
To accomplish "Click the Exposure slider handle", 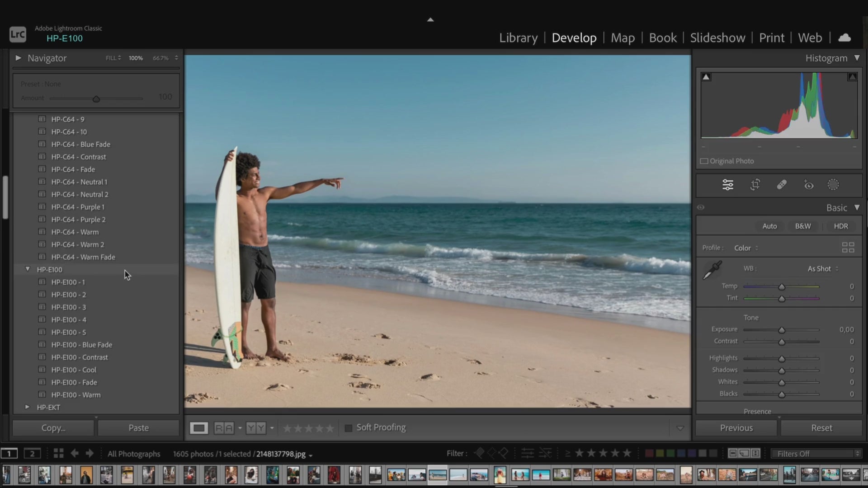I will [x=782, y=330].
